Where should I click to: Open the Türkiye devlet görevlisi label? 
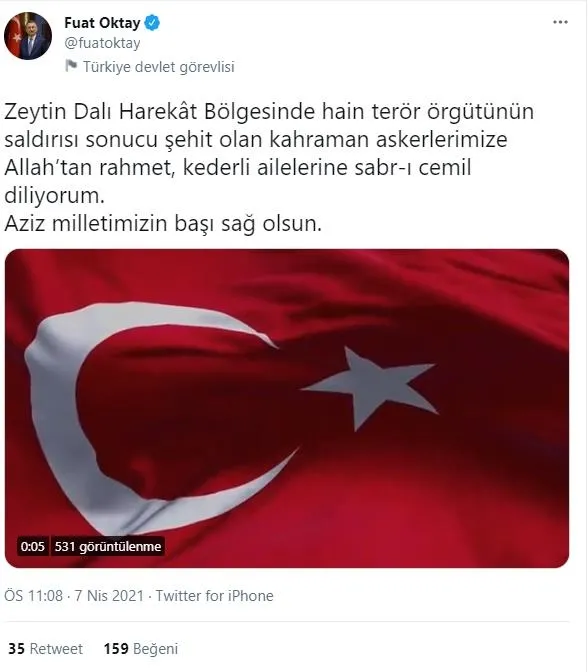(x=159, y=67)
